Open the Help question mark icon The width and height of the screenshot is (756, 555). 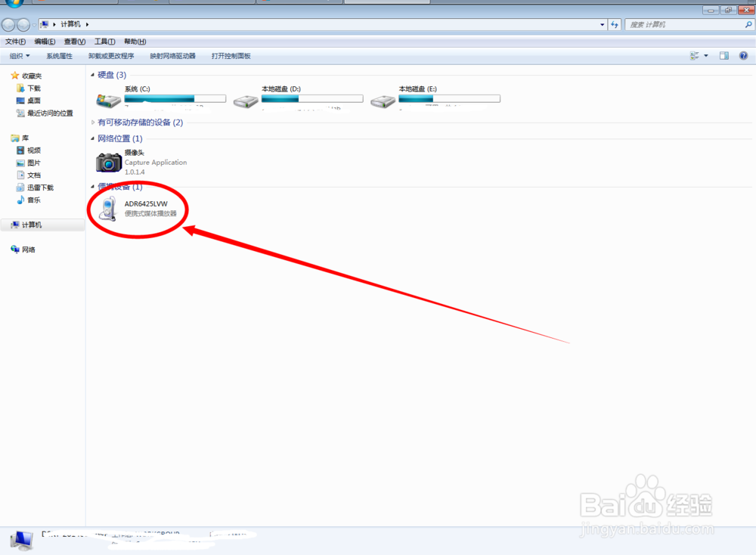[x=743, y=56]
